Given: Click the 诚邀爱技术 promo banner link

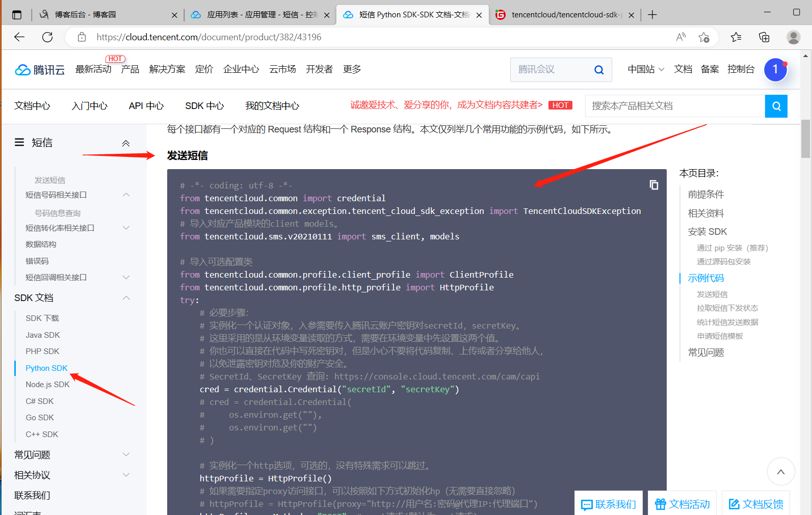Looking at the screenshot, I should pyautogui.click(x=447, y=105).
